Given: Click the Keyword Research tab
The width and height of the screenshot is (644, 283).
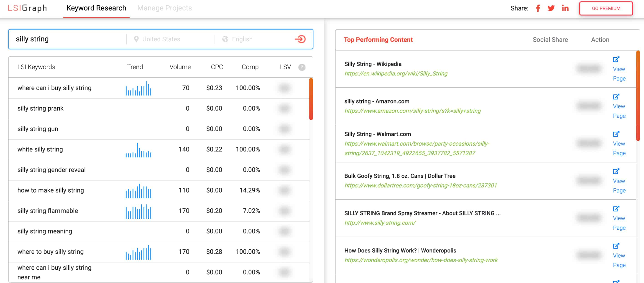Looking at the screenshot, I should point(96,8).
